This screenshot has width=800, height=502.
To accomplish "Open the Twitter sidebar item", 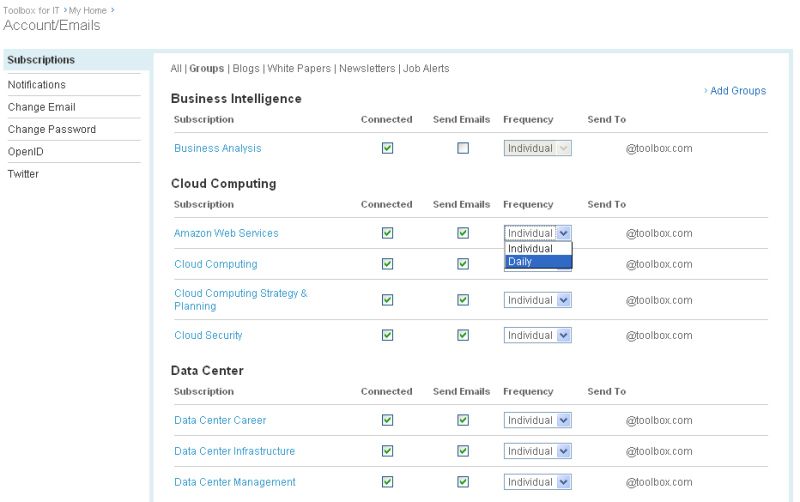I will (x=24, y=174).
